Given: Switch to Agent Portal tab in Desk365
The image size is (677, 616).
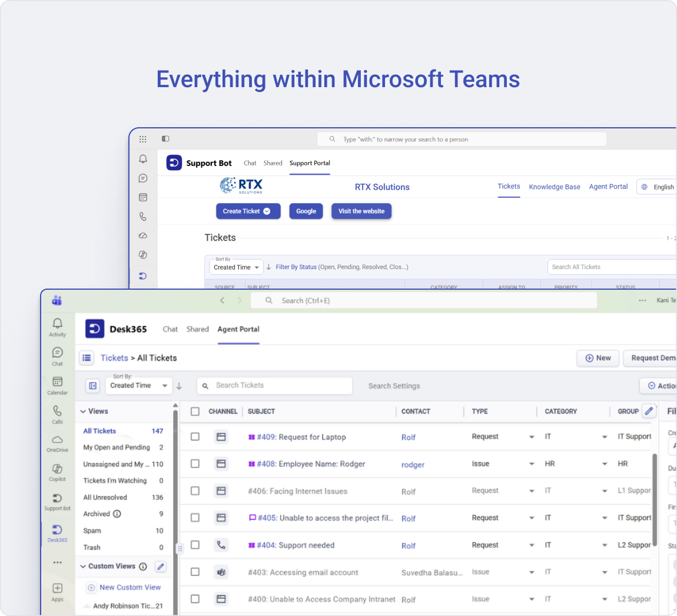Looking at the screenshot, I should [238, 329].
